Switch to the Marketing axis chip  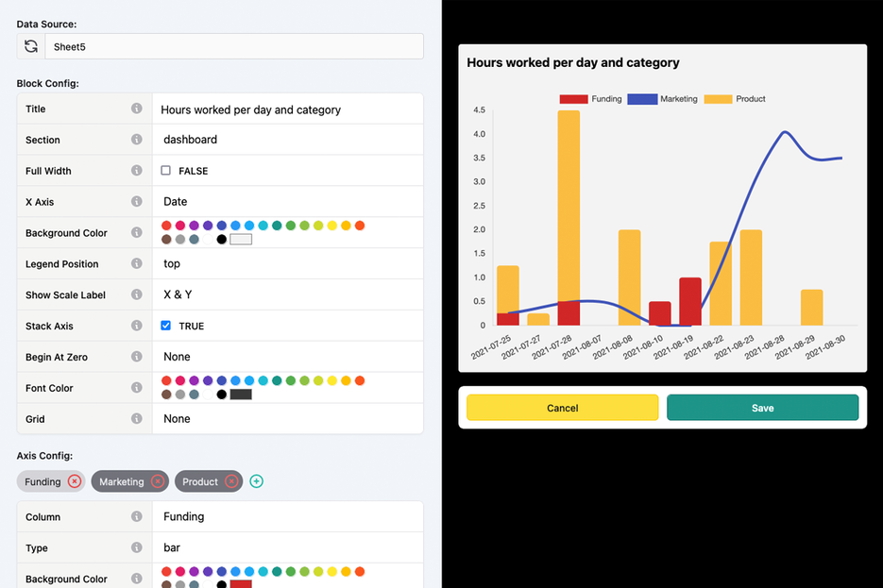click(123, 481)
